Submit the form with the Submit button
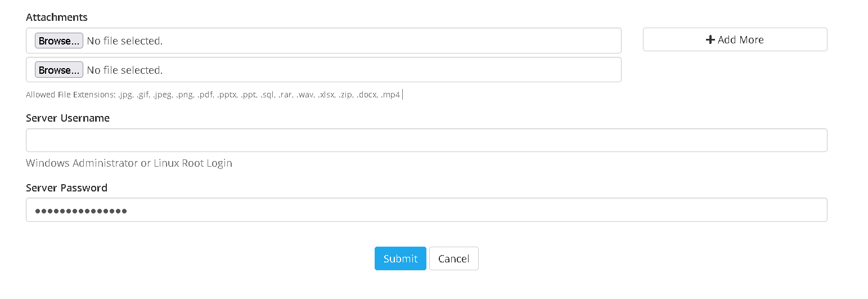 [400, 258]
